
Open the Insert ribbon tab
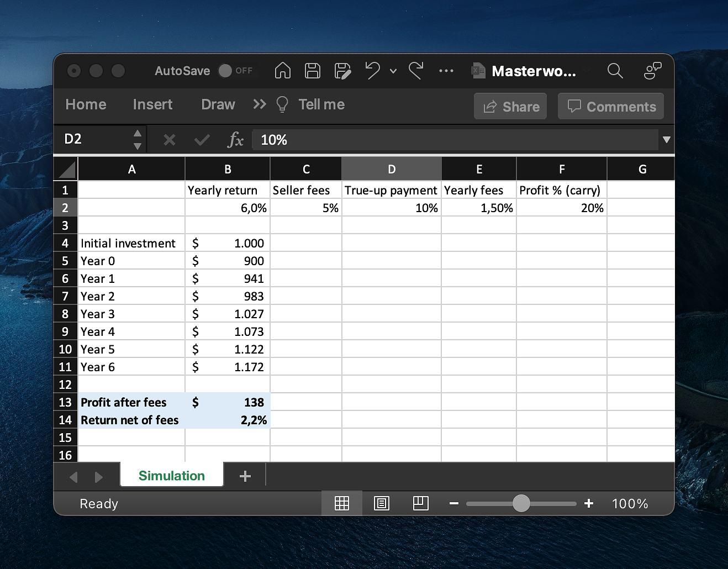point(152,104)
